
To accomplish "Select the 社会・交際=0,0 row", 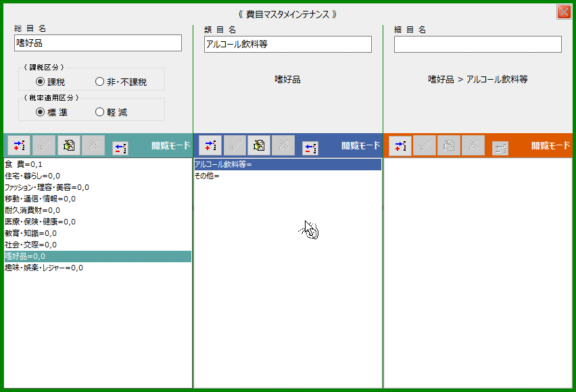I will pyautogui.click(x=98, y=245).
